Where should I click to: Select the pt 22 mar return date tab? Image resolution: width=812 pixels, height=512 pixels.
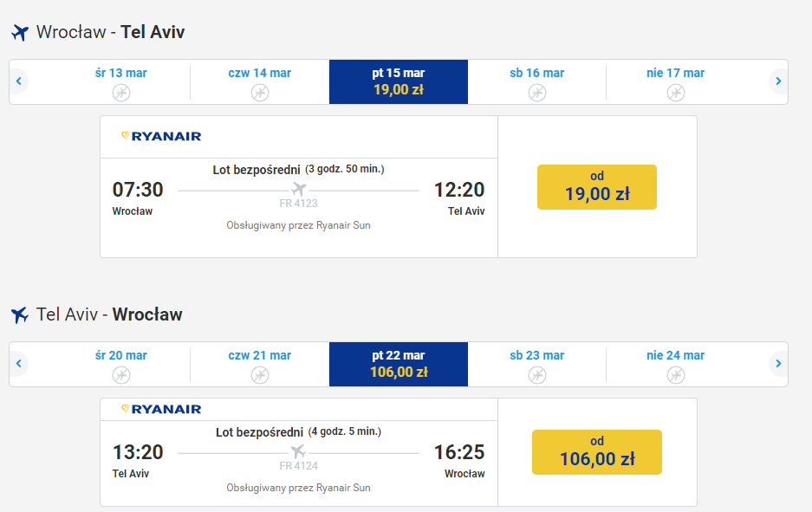tap(399, 364)
